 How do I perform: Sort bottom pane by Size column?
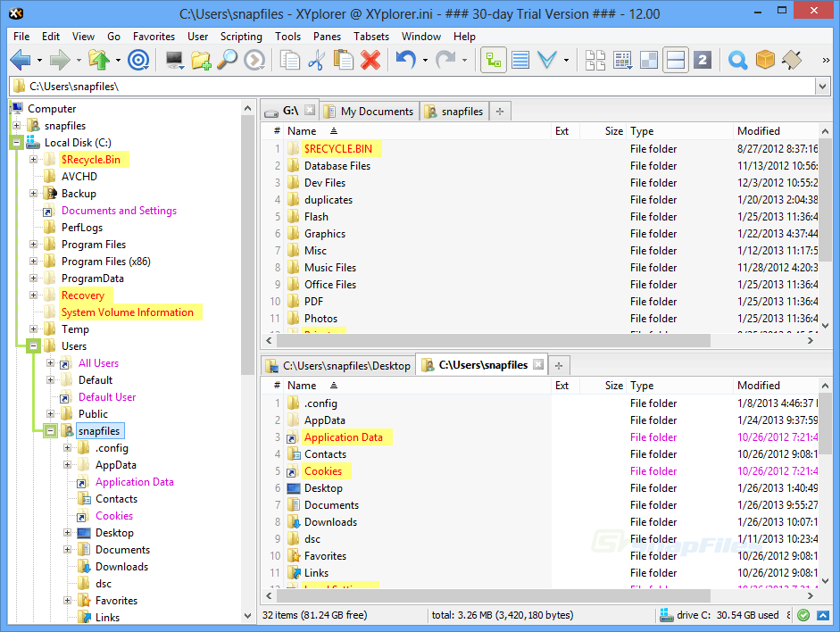point(603,386)
